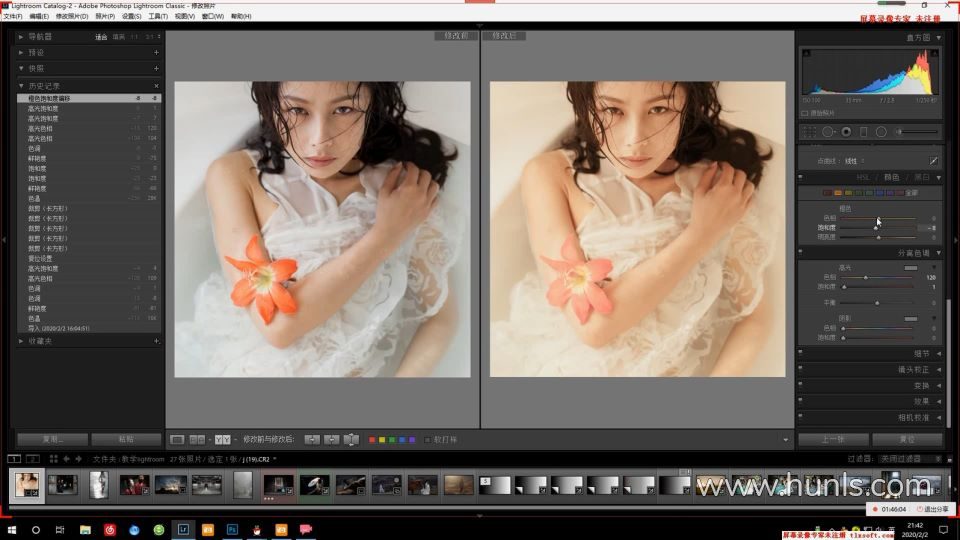Click the Previous button
Viewport: 960px width, 540px height.
coord(833,440)
